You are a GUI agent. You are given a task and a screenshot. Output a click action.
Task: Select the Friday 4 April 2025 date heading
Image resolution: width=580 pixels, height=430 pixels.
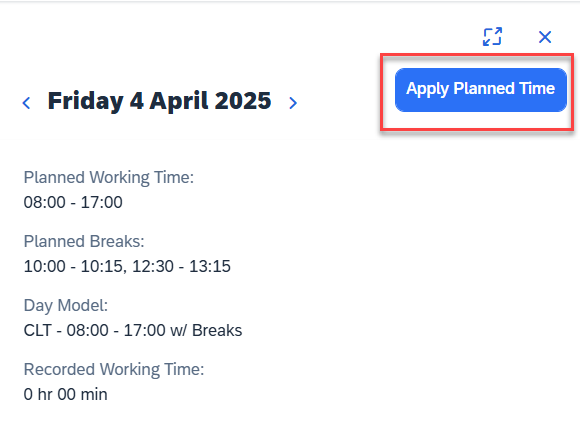point(159,101)
